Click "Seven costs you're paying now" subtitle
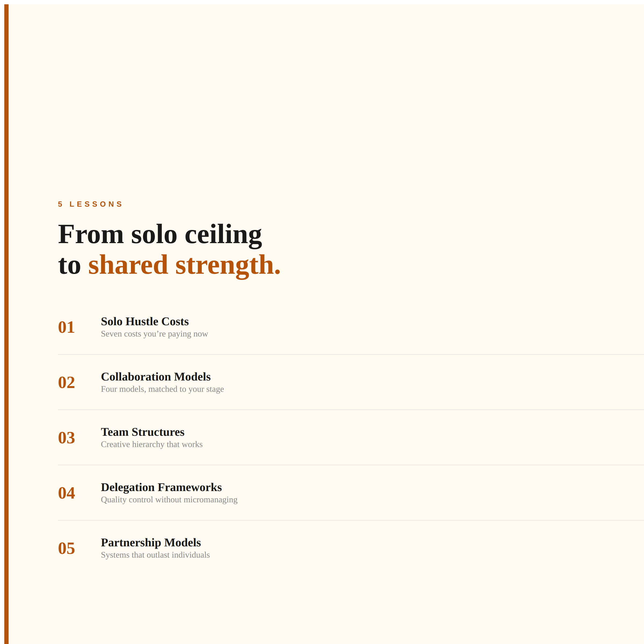This screenshot has width=644, height=644. pos(154,334)
